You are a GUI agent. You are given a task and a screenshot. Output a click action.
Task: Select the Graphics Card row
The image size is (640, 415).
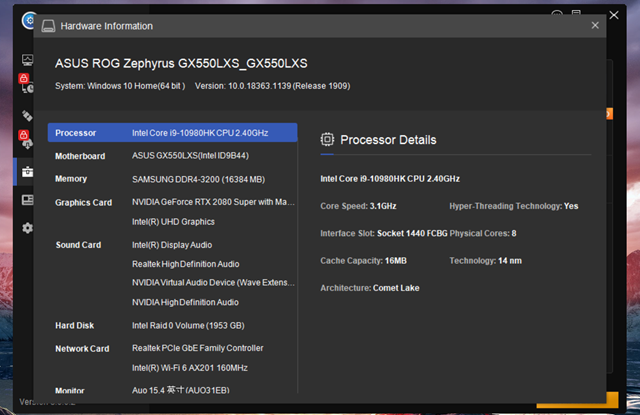172,202
